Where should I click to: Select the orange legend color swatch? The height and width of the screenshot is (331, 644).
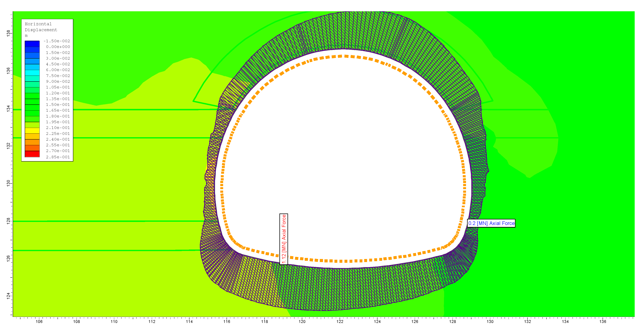[x=32, y=142]
